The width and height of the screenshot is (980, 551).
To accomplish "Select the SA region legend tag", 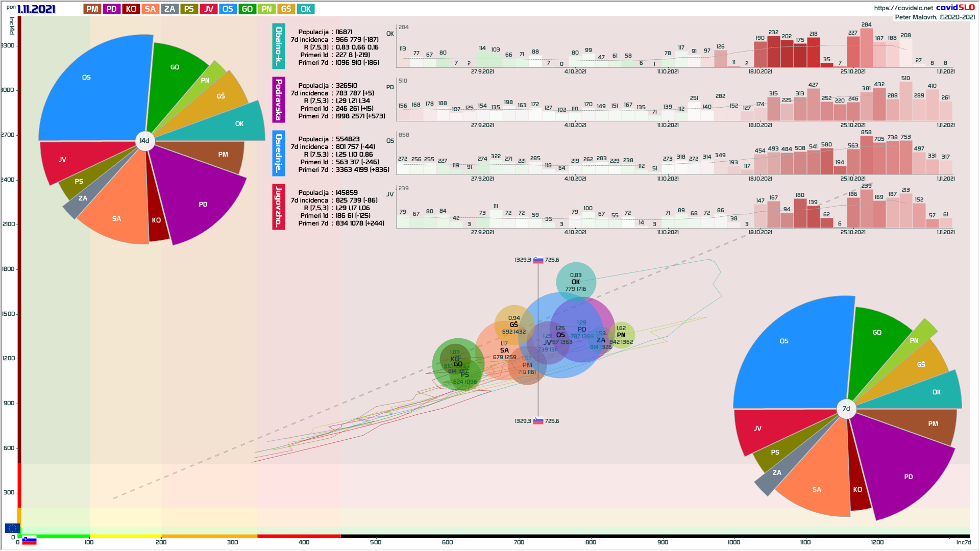I will click(150, 9).
